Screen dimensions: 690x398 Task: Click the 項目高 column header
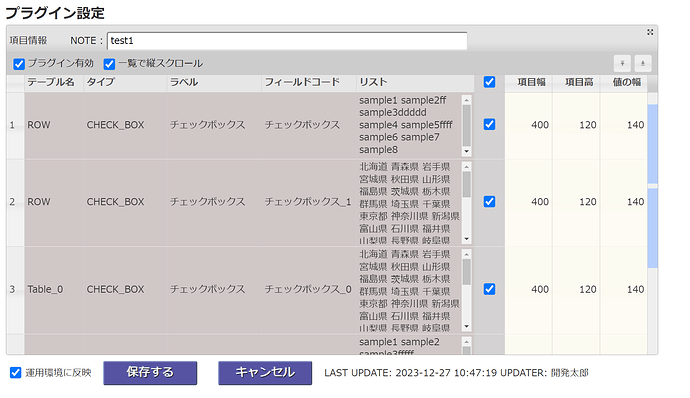pyautogui.click(x=576, y=82)
